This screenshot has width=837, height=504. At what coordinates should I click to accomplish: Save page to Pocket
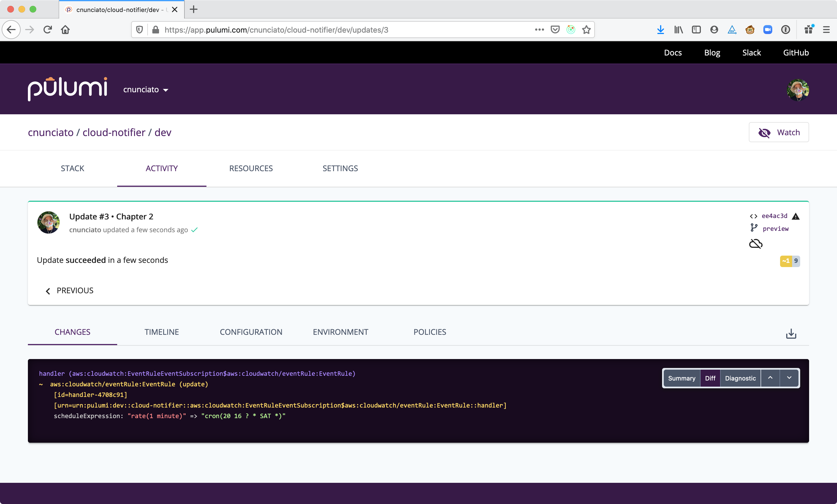555,30
